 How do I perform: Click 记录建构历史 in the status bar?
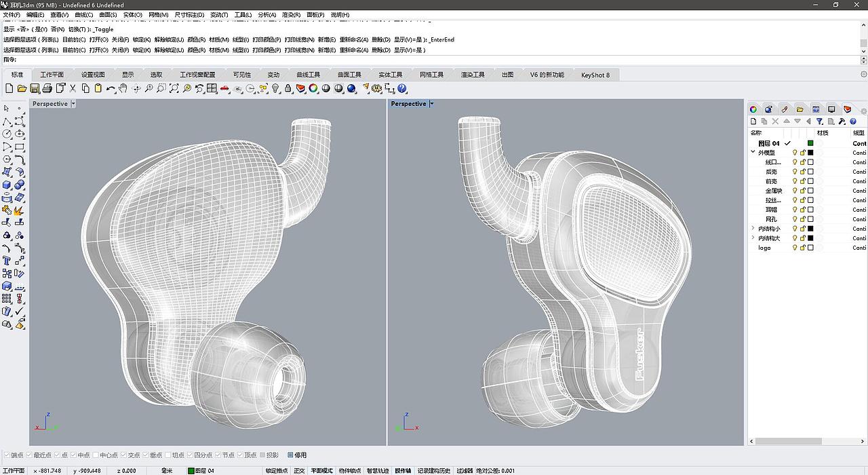(434, 470)
